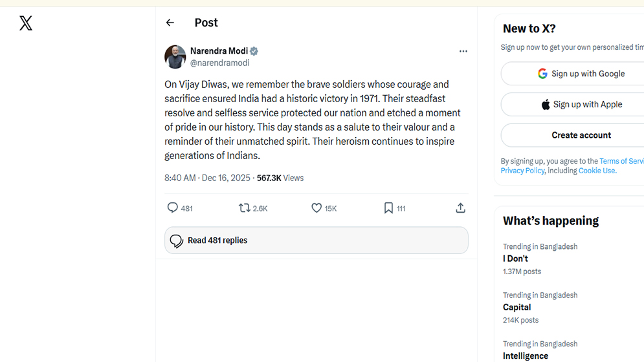Click the X logo icon
This screenshot has width=644, height=362.
(x=26, y=23)
